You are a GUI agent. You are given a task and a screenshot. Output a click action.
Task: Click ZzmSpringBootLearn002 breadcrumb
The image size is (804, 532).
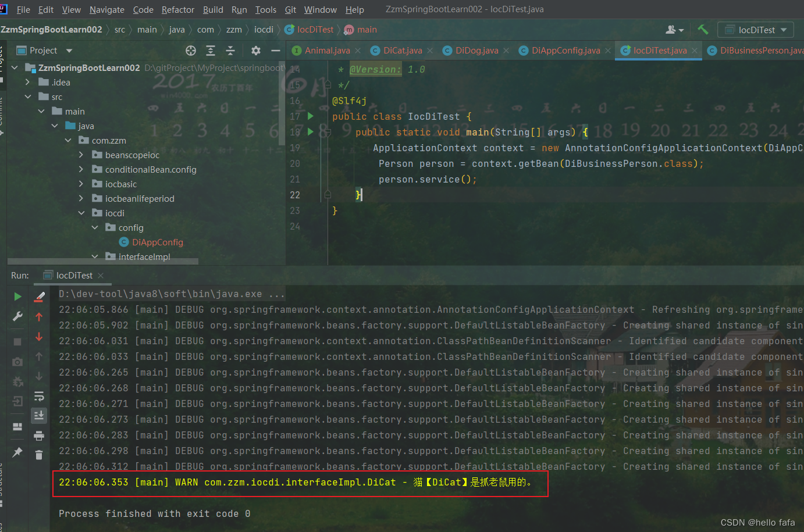pyautogui.click(x=51, y=30)
